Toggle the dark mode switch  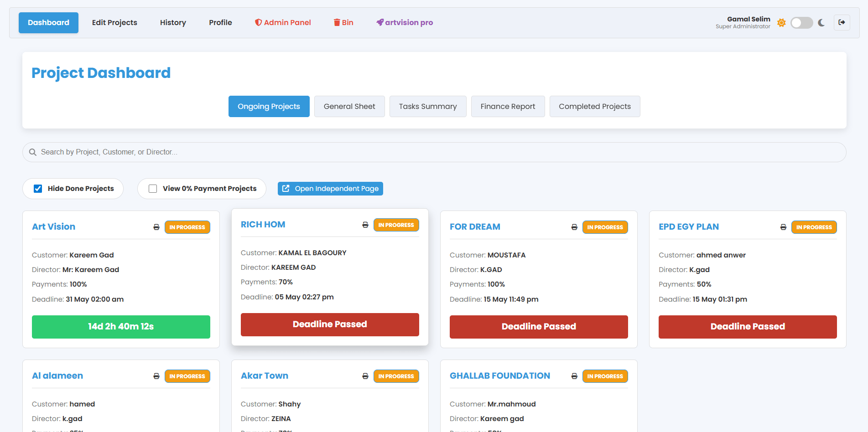[801, 23]
